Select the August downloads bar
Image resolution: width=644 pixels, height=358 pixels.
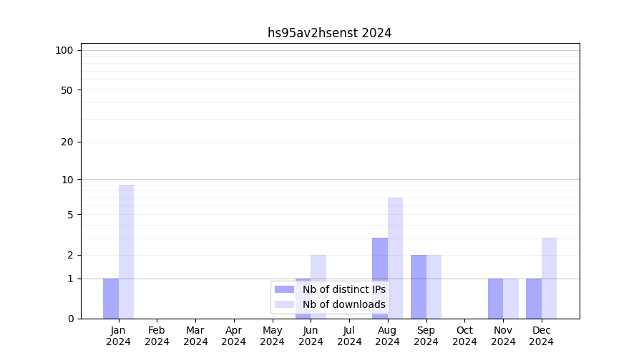coord(395,258)
